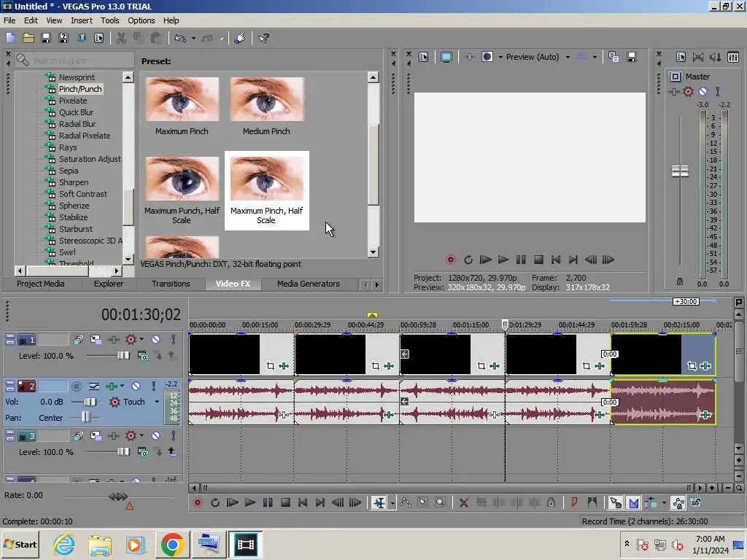The image size is (747, 560).
Task: Click the Save project icon
Action: click(x=46, y=38)
